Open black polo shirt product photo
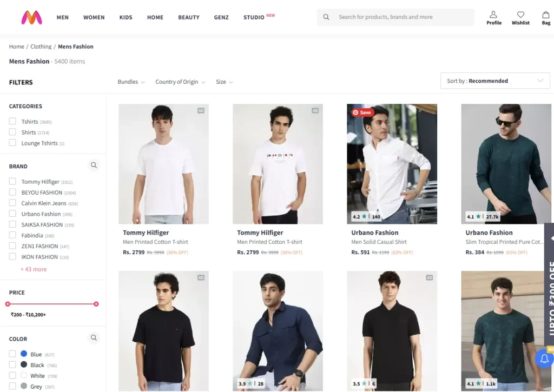The height and width of the screenshot is (392, 554). pyautogui.click(x=392, y=331)
